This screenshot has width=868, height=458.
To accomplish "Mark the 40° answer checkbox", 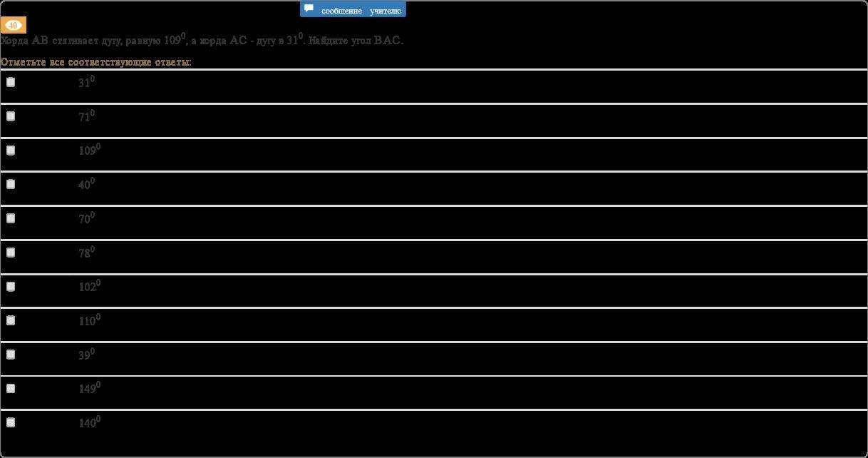I will click(x=11, y=184).
